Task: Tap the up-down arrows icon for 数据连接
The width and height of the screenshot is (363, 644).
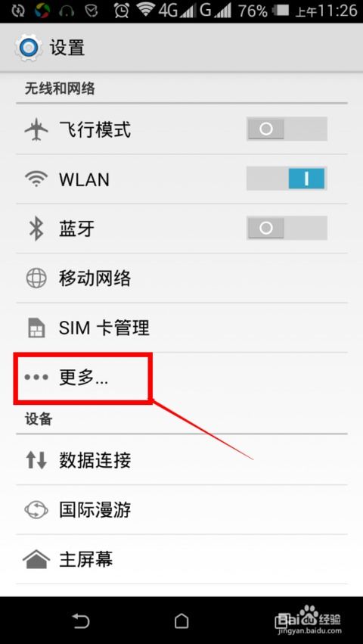Action: (x=36, y=460)
